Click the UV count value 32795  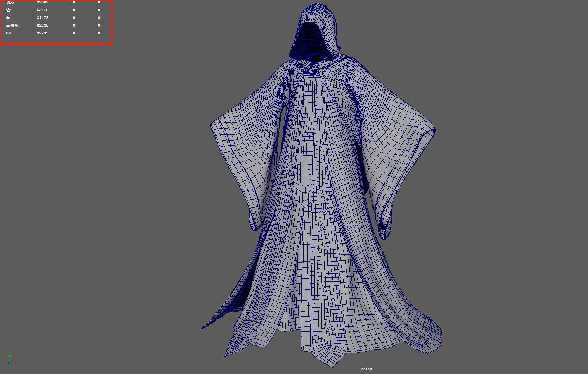coord(42,33)
